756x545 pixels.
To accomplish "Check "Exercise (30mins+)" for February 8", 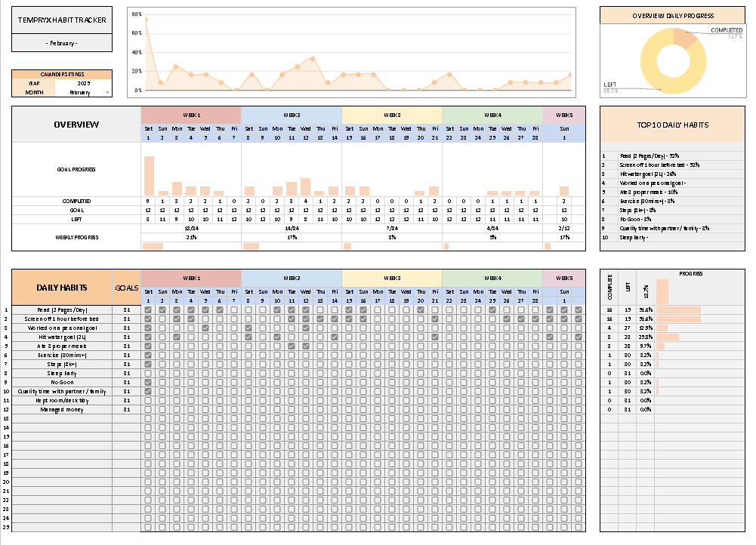I will [248, 355].
